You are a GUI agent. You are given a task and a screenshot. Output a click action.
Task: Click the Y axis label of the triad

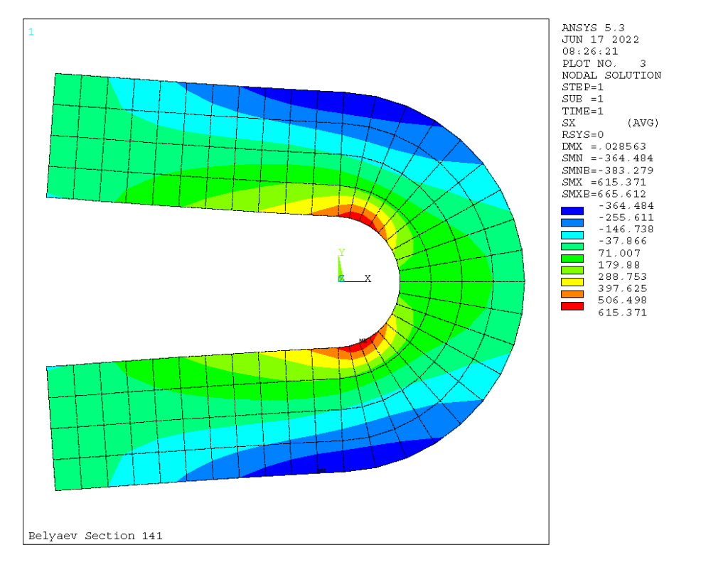[342, 252]
